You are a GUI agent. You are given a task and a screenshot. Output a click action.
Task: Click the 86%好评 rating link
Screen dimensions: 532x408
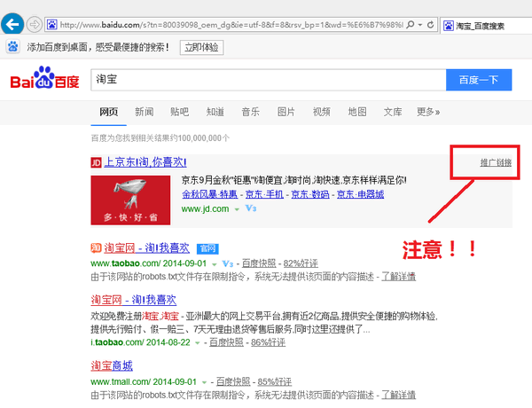268,342
